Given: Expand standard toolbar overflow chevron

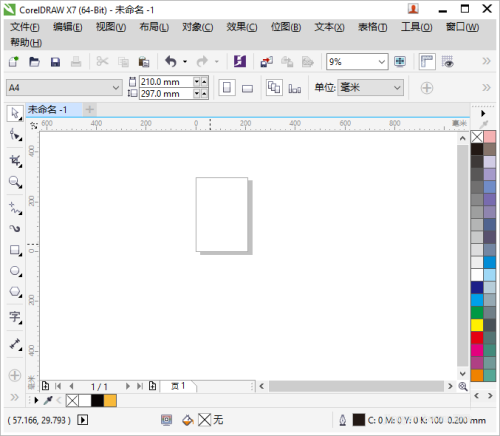Looking at the screenshot, I should [x=486, y=61].
